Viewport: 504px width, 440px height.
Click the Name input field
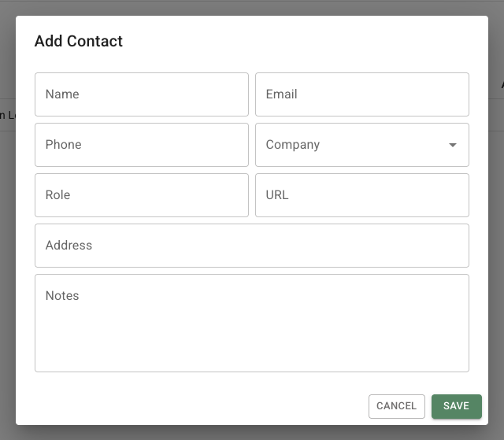(142, 94)
